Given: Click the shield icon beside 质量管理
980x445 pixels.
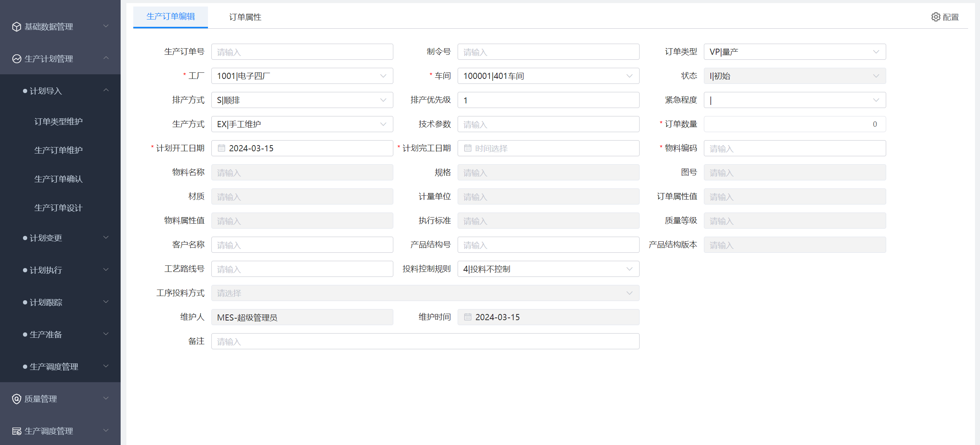Looking at the screenshot, I should [16, 399].
